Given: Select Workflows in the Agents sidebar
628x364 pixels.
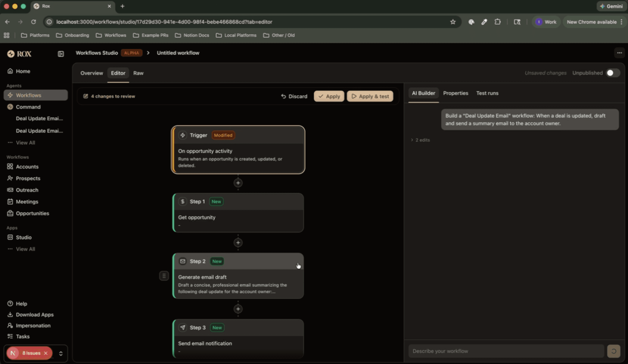Looking at the screenshot, I should click(28, 95).
